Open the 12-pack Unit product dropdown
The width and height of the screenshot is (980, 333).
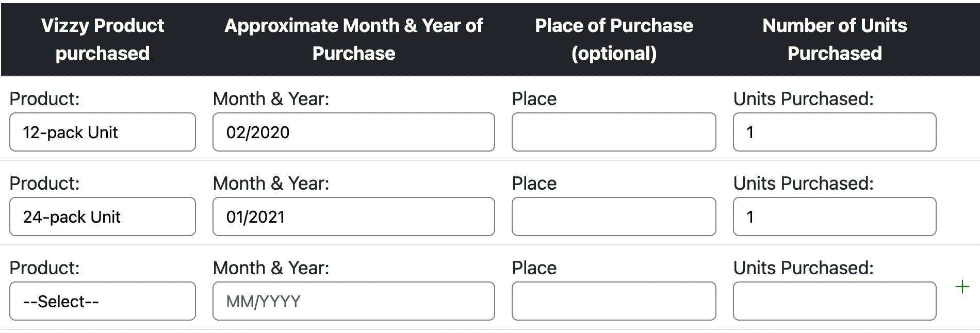click(x=102, y=132)
